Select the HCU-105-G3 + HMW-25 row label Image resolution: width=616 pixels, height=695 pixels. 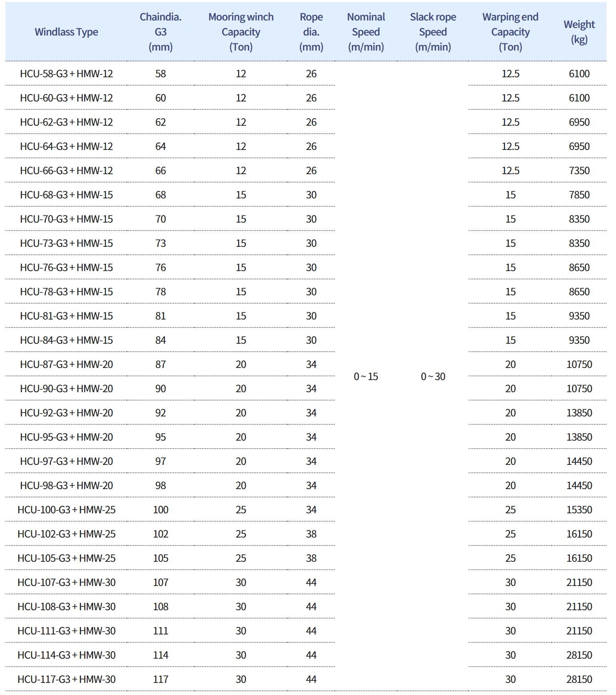tap(66, 558)
